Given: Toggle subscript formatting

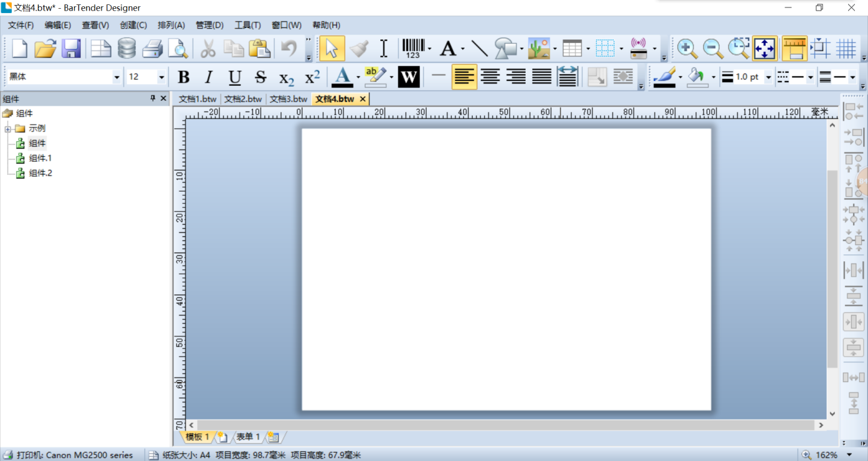Looking at the screenshot, I should pyautogui.click(x=286, y=77).
